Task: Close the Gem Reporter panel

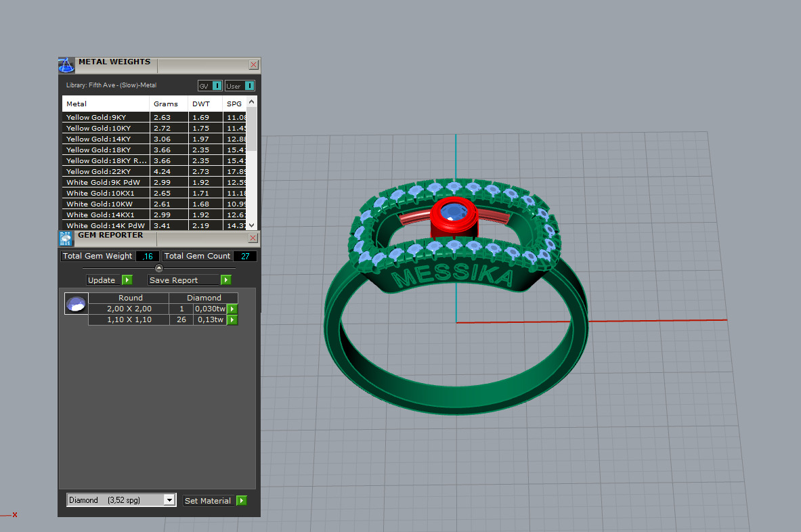Action: click(x=253, y=238)
